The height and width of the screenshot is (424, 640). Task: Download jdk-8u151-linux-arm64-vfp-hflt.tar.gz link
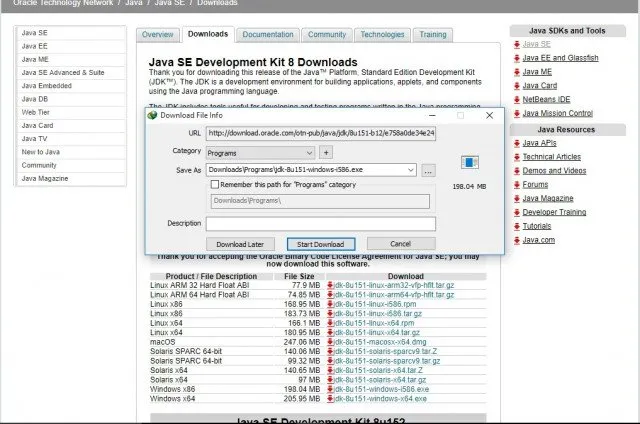(x=394, y=295)
